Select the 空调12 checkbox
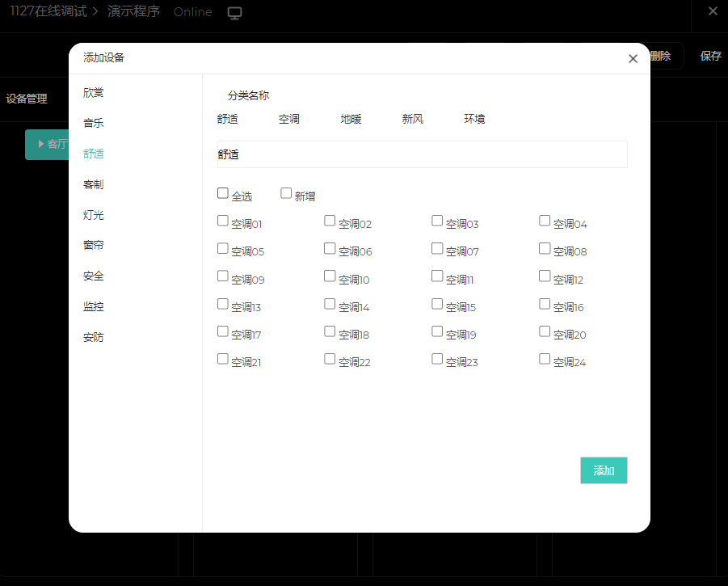The width and height of the screenshot is (728, 586). point(545,276)
